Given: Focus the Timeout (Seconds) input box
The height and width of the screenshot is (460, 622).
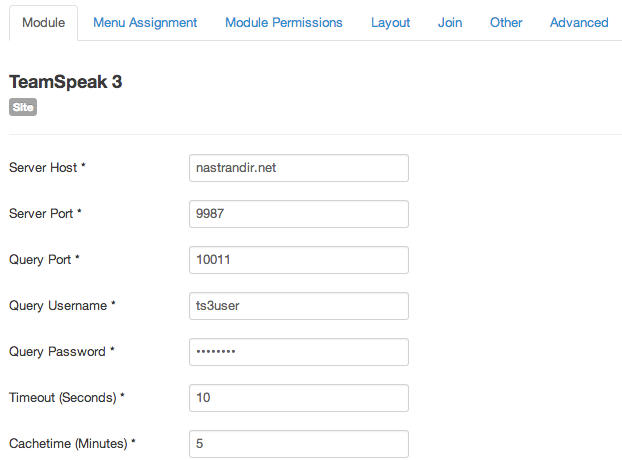Looking at the screenshot, I should point(299,398).
